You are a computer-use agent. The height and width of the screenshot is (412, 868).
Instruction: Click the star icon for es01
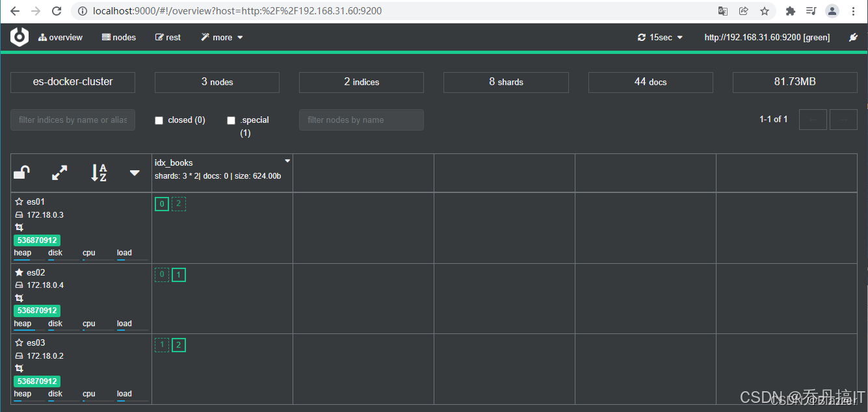(19, 202)
